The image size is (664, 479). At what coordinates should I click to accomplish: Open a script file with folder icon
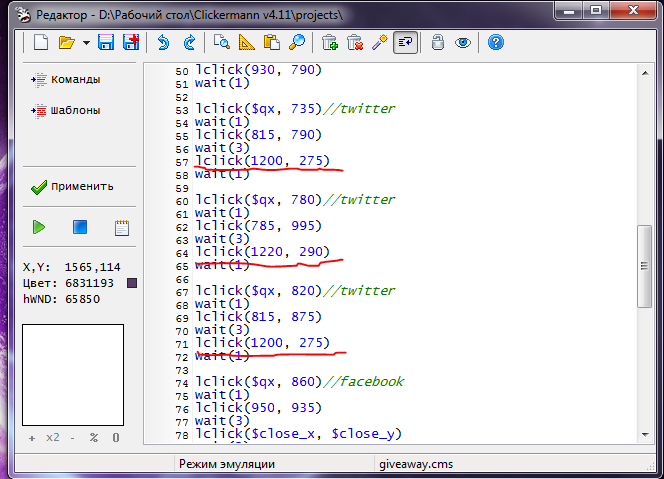point(66,43)
